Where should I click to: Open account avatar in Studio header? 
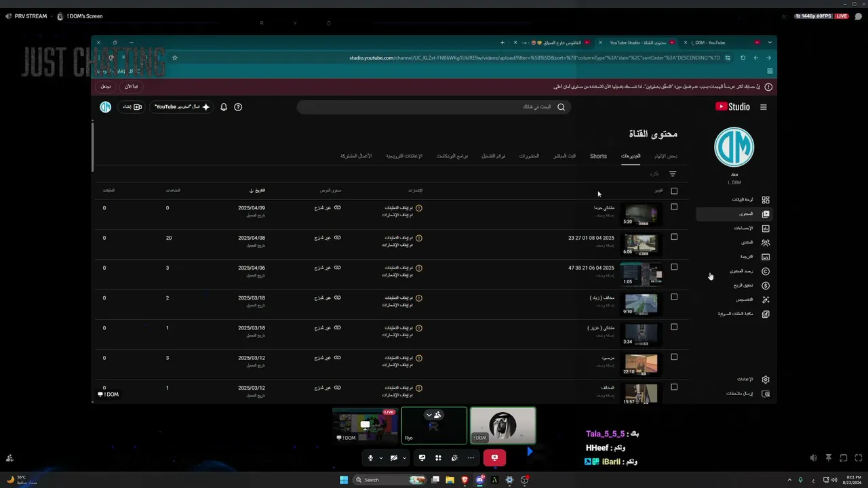[x=106, y=107]
